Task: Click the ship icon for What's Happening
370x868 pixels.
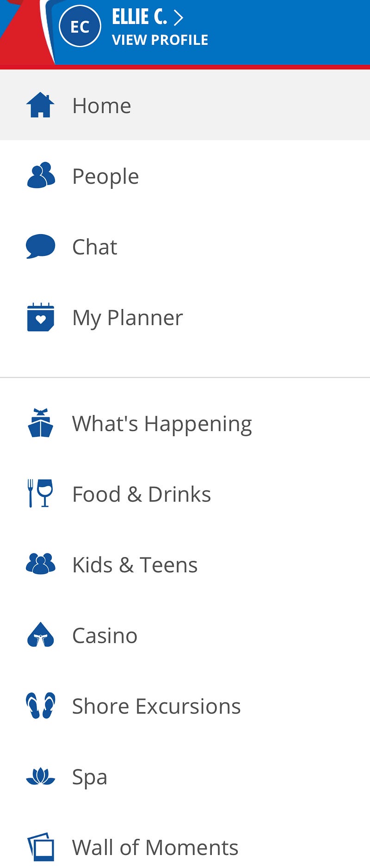Action: pos(41,423)
